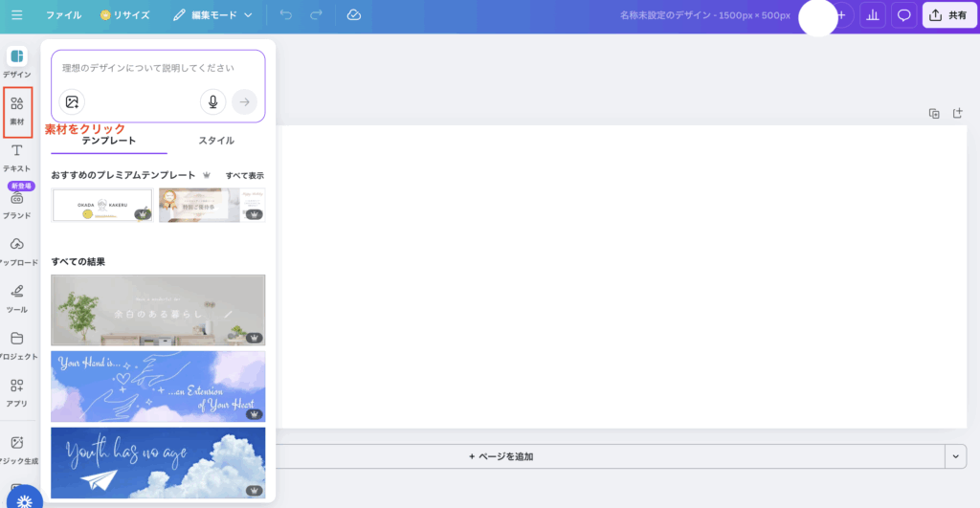Click the design description text field

158,69
